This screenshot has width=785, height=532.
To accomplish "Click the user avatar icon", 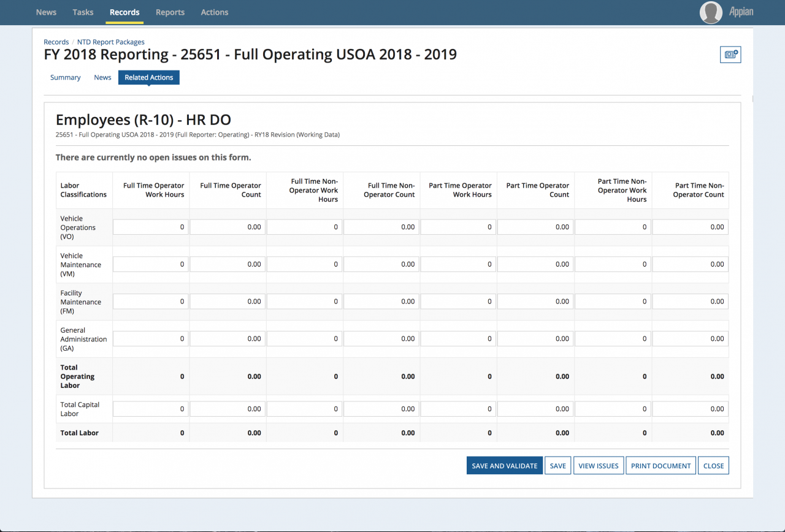I will tap(711, 12).
